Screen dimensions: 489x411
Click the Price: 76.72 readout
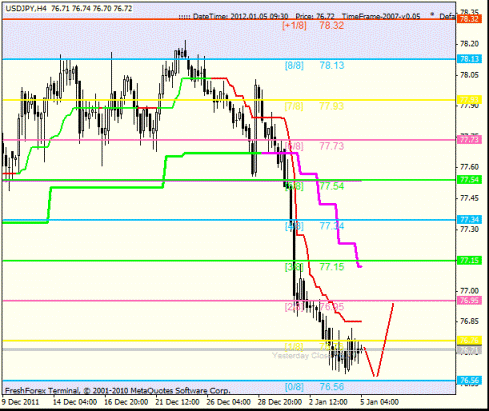315,16
